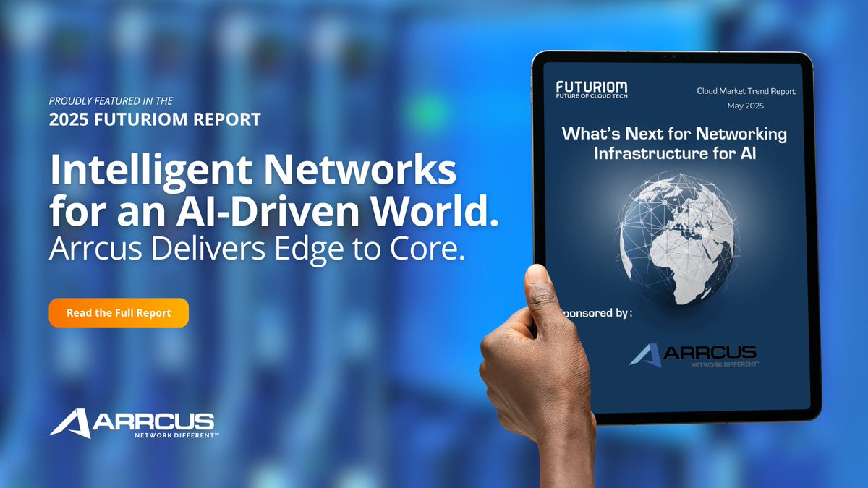Click the 'May 2025' date on tablet
Viewport: 868px width, 488px height.
coord(746,106)
